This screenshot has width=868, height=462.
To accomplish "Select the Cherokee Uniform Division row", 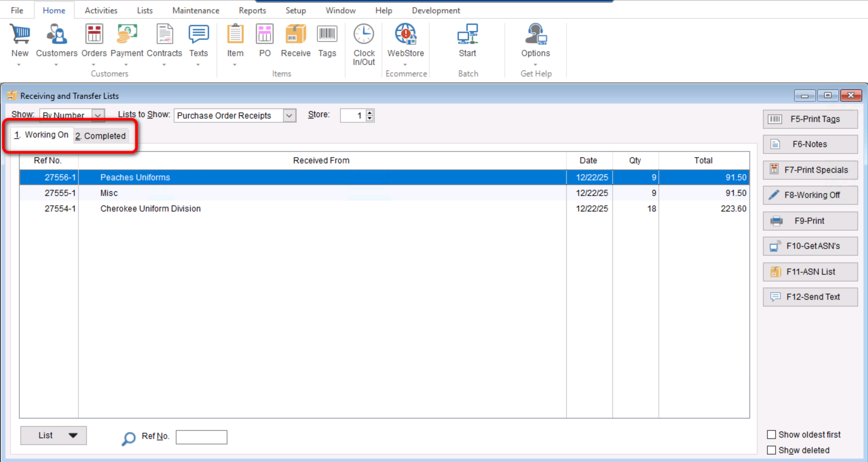I will pos(150,209).
